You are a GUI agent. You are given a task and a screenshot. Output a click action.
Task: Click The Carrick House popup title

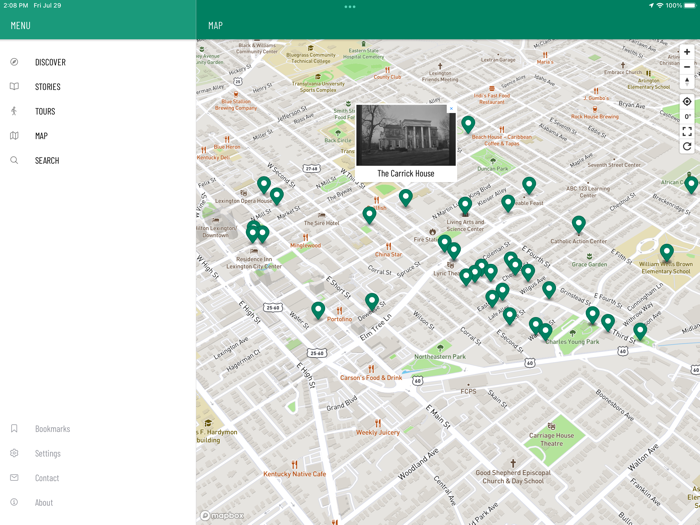(406, 174)
